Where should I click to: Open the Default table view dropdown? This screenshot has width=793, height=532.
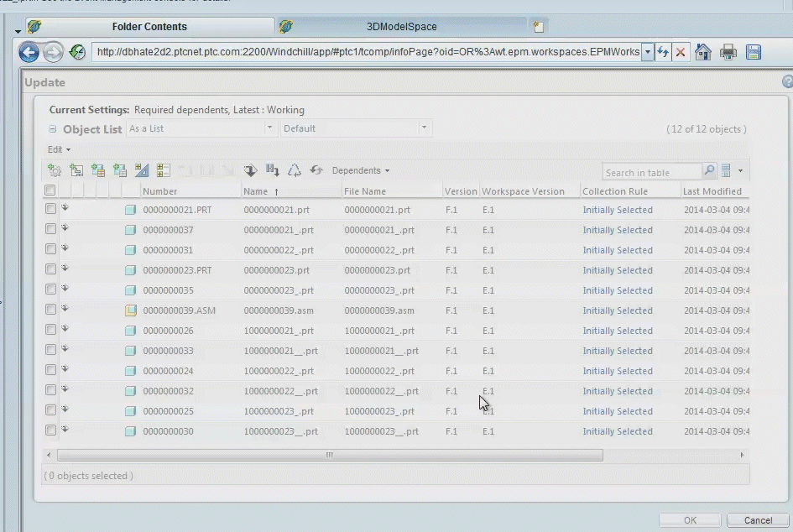click(425, 128)
